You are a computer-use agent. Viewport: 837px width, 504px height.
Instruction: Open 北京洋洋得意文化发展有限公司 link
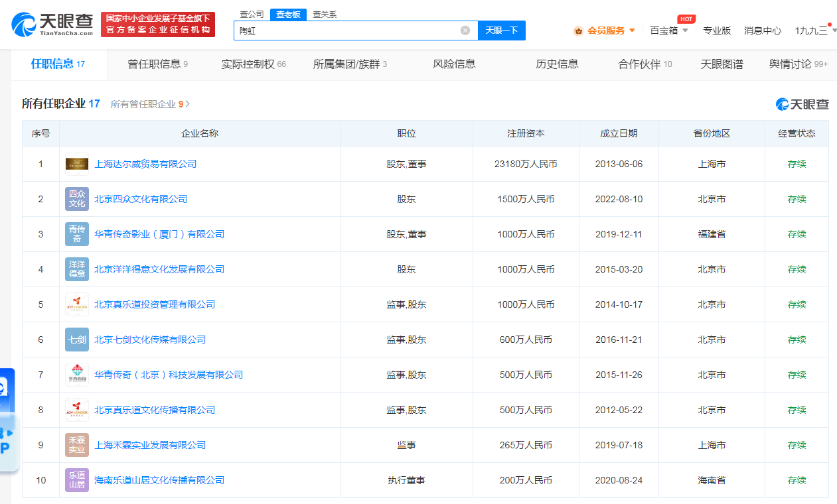point(159,269)
